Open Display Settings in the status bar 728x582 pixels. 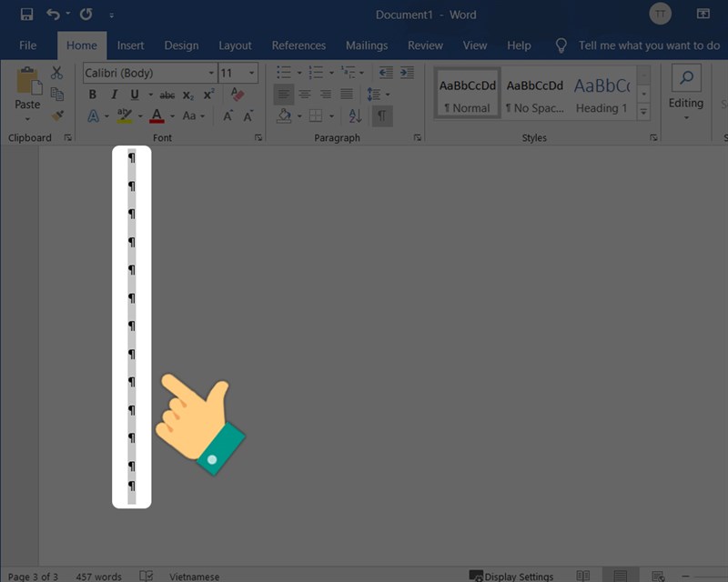(511, 576)
